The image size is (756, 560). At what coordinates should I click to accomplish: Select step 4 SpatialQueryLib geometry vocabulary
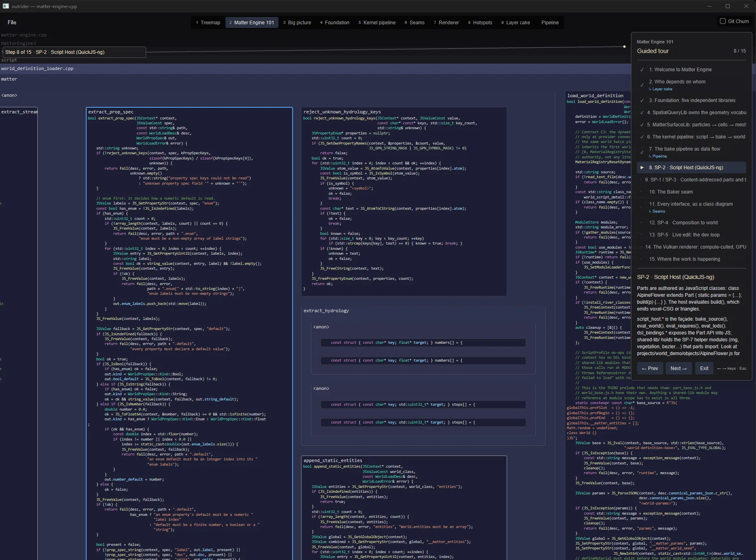click(x=692, y=113)
